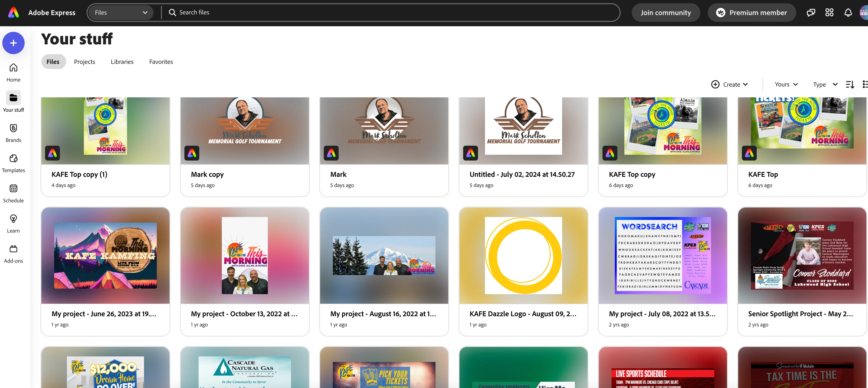Open the Add-ons sidebar icon
Image resolution: width=868 pixels, height=388 pixels.
tap(13, 249)
